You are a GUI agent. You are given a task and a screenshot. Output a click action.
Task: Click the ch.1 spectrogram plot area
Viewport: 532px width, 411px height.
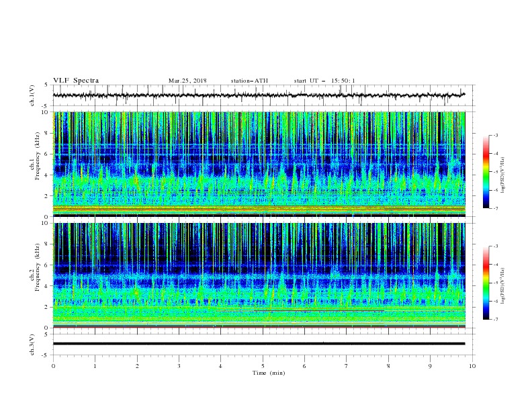click(259, 164)
